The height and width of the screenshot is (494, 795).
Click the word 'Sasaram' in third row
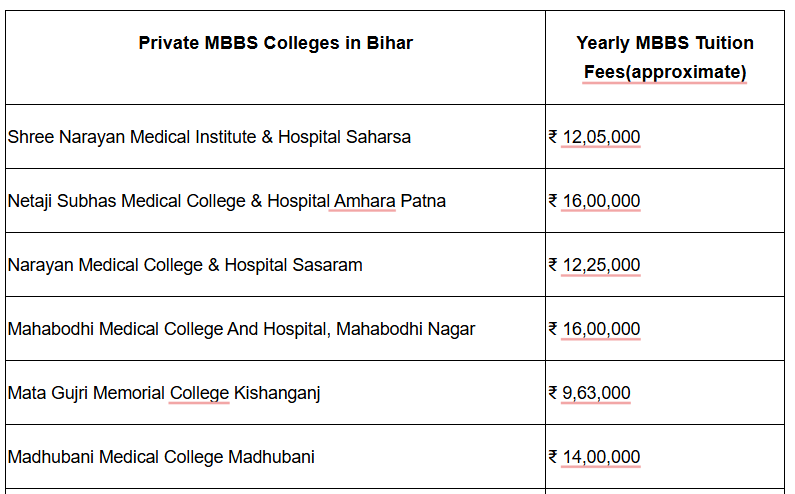pos(329,265)
